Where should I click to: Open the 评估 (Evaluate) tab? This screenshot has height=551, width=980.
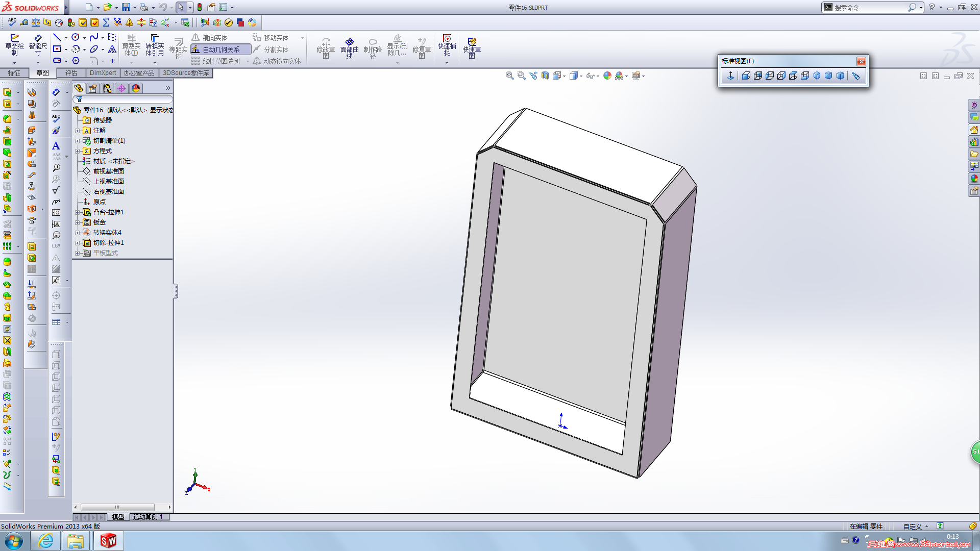(x=71, y=73)
